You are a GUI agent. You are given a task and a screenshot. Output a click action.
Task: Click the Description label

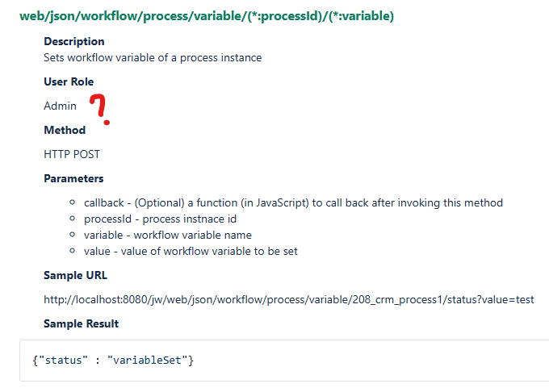point(74,41)
